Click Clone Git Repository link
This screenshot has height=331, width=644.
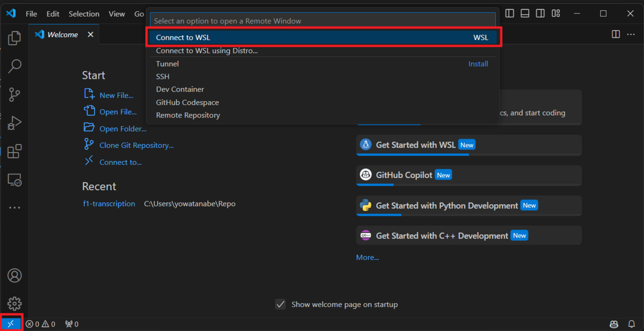[x=129, y=145]
